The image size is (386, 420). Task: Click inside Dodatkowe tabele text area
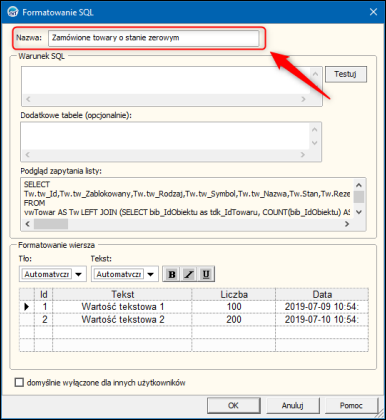pyautogui.click(x=165, y=136)
